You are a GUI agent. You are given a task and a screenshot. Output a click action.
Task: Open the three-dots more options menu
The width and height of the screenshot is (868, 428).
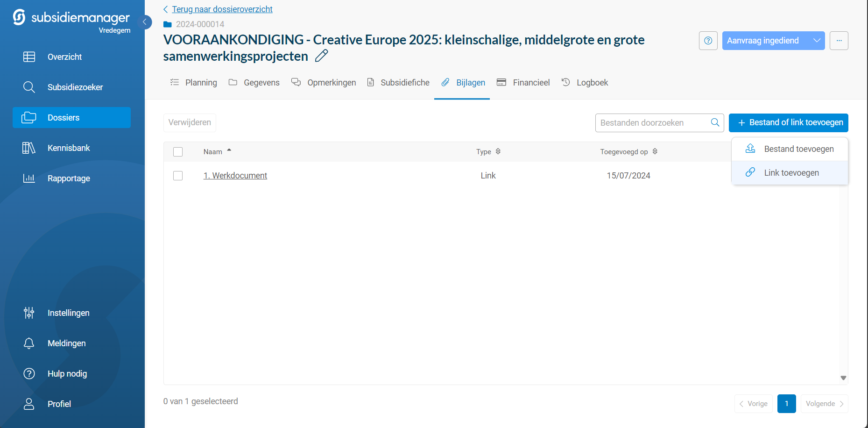coord(839,41)
